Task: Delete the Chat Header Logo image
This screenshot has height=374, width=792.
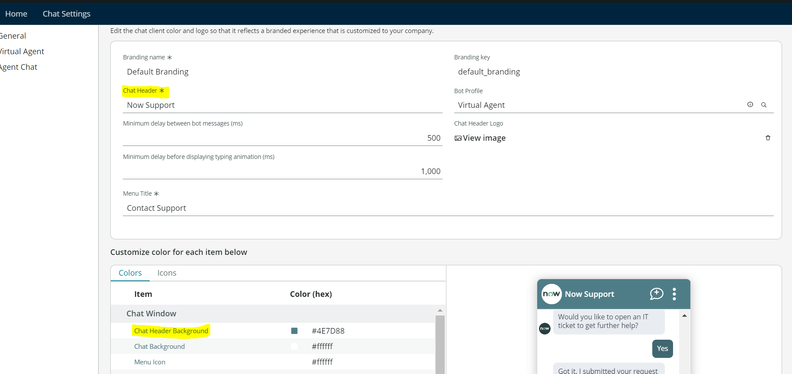Action: point(768,138)
